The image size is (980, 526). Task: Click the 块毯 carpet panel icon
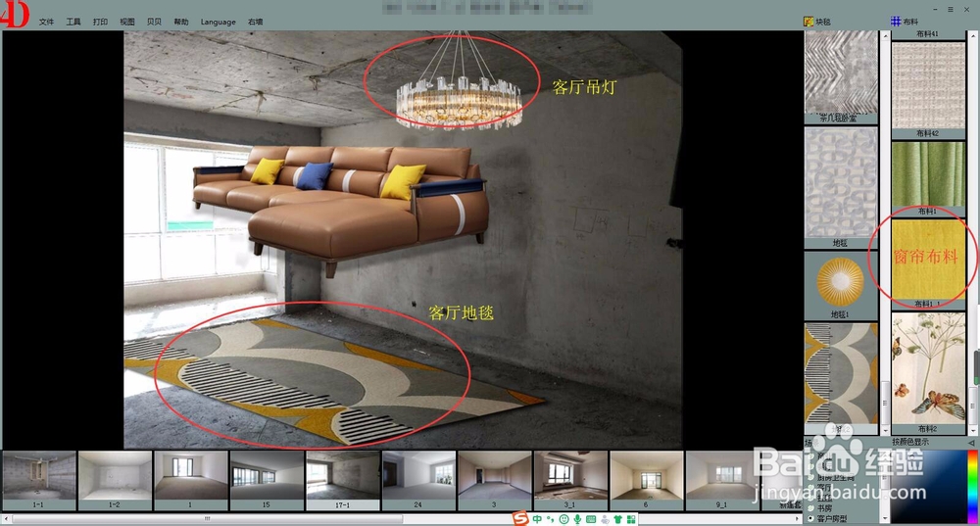pos(808,22)
